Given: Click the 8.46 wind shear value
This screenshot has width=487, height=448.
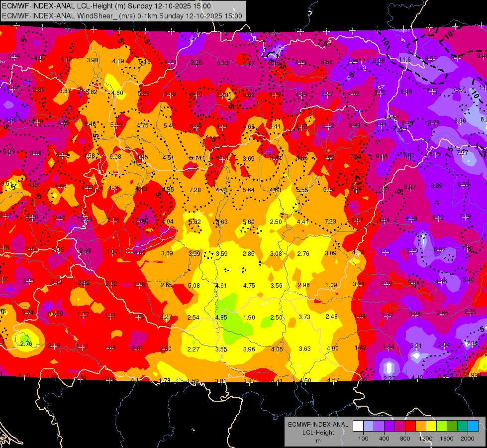Looking at the screenshot, I should (x=356, y=188).
